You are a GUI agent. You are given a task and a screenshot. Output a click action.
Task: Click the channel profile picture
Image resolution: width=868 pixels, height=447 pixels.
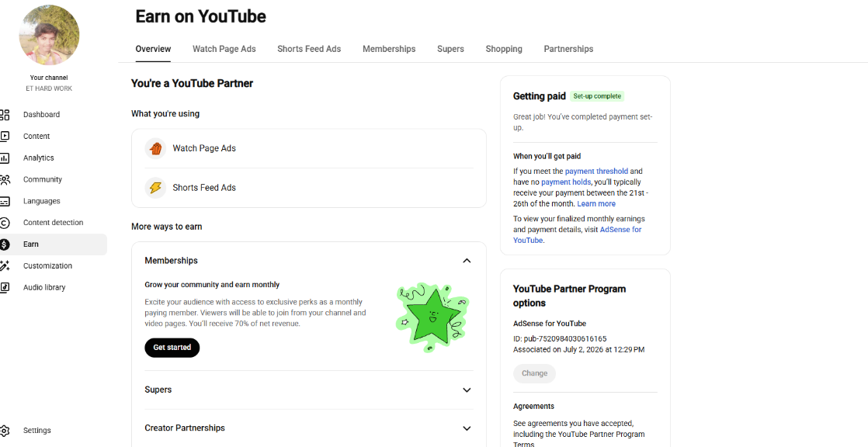click(x=49, y=36)
